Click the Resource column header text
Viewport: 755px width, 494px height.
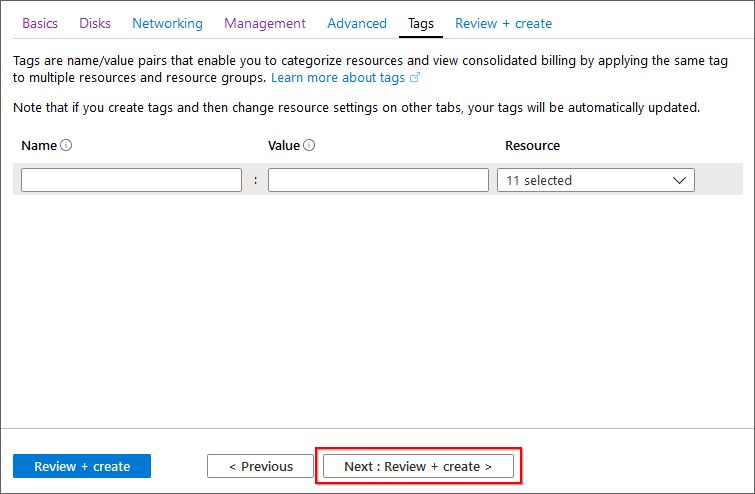click(x=532, y=145)
